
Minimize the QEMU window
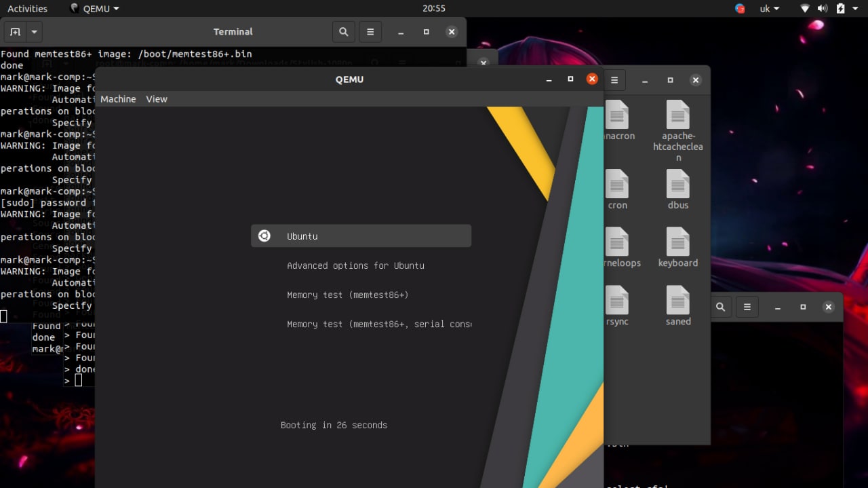click(549, 79)
